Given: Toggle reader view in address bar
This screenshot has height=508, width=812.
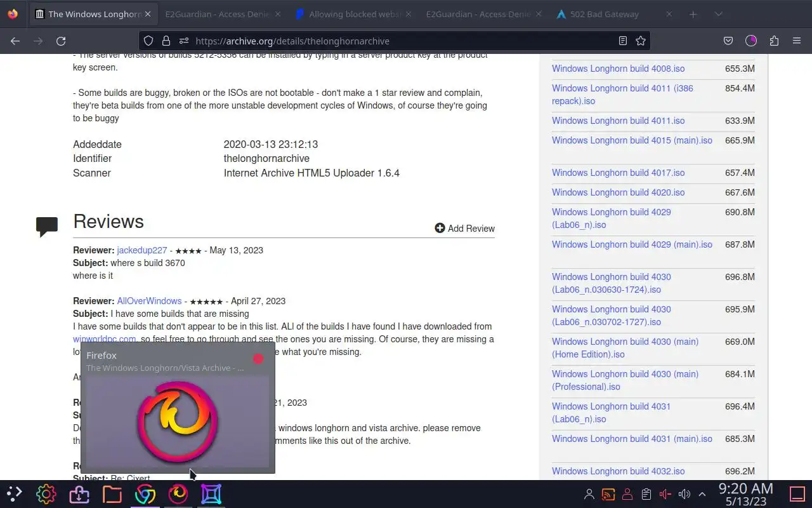Looking at the screenshot, I should pos(623,41).
